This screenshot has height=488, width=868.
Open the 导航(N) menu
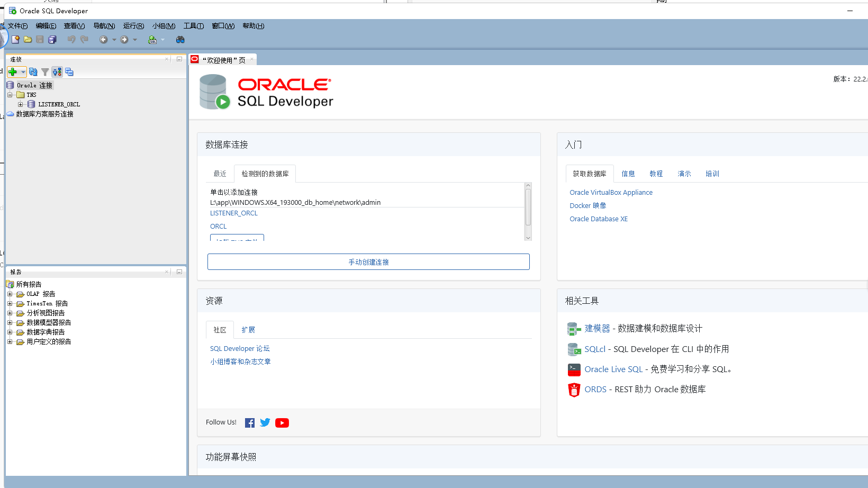[x=104, y=26]
